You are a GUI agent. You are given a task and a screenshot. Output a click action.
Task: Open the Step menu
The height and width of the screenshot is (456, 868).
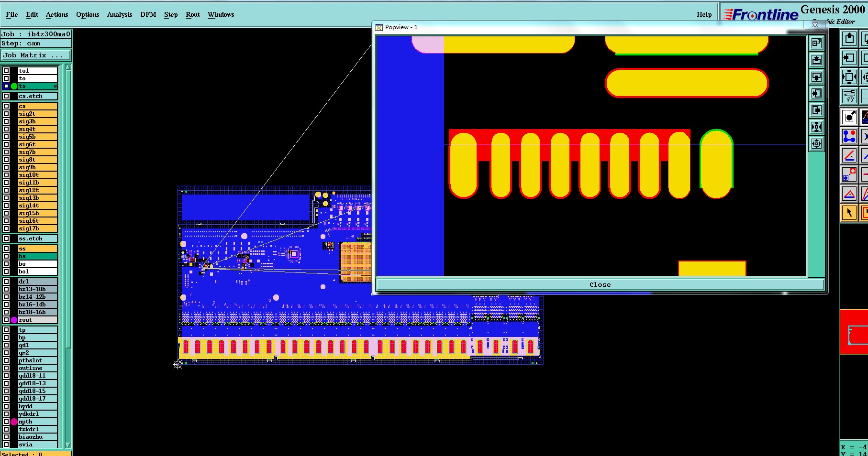click(171, 14)
